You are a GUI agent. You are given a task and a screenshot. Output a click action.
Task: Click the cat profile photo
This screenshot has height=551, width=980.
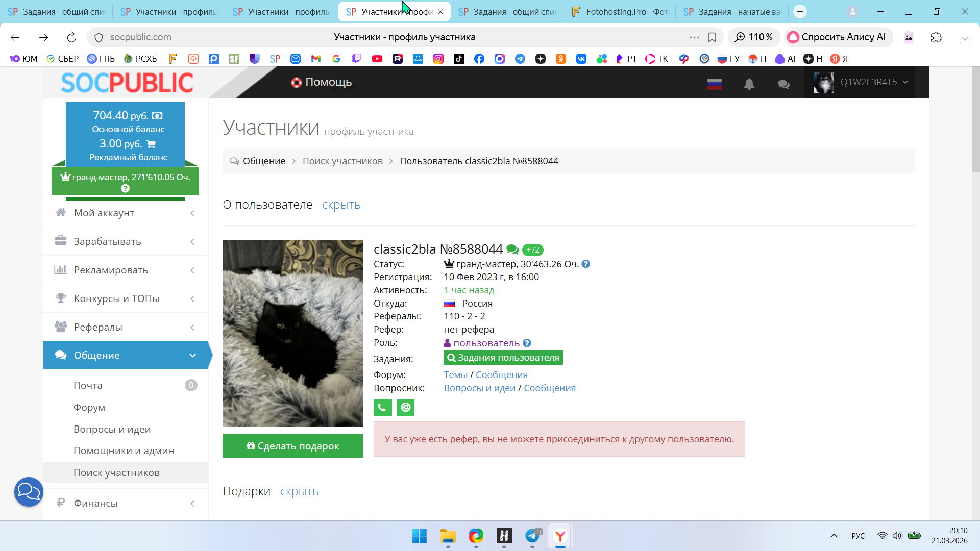[292, 333]
